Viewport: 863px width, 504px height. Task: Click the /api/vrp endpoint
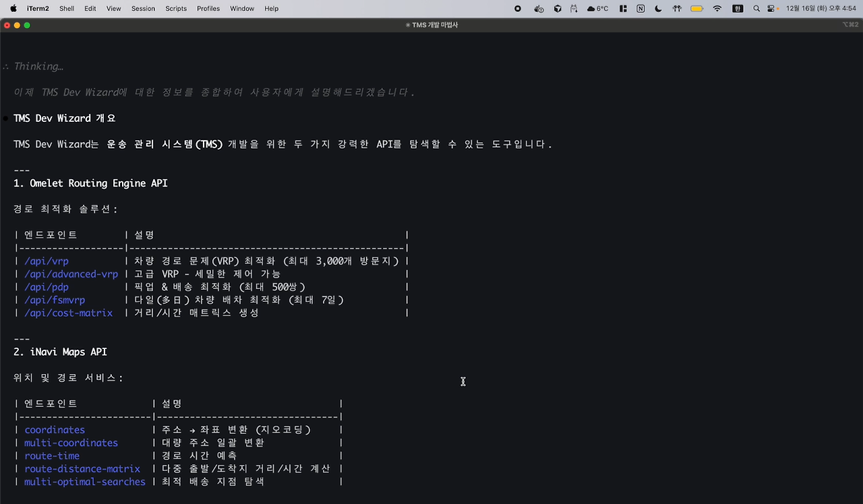(47, 261)
